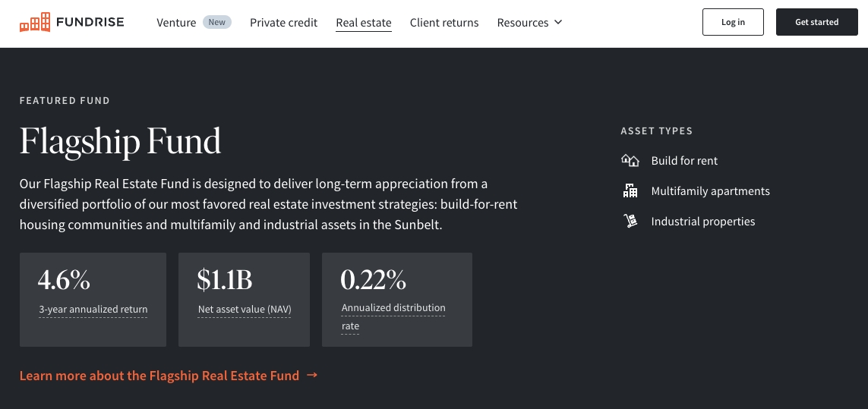Image resolution: width=868 pixels, height=409 pixels.
Task: Click the New badge beside Venture
Action: (217, 22)
